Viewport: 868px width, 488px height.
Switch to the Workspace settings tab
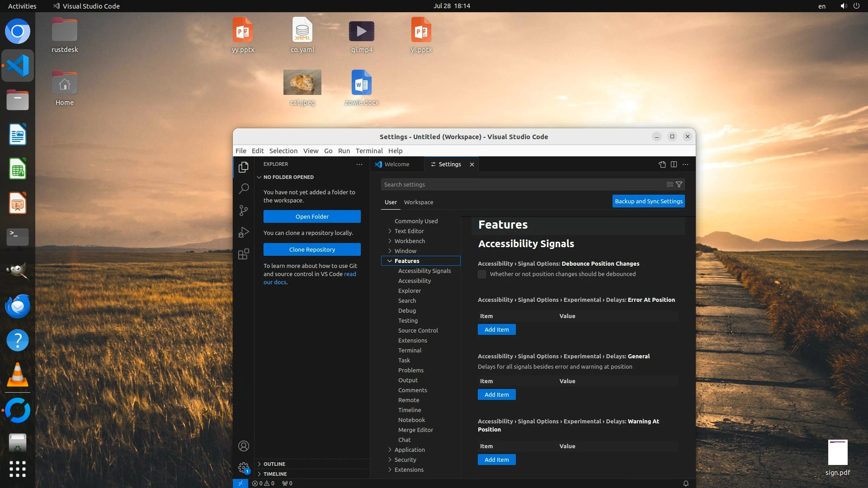[x=418, y=202]
